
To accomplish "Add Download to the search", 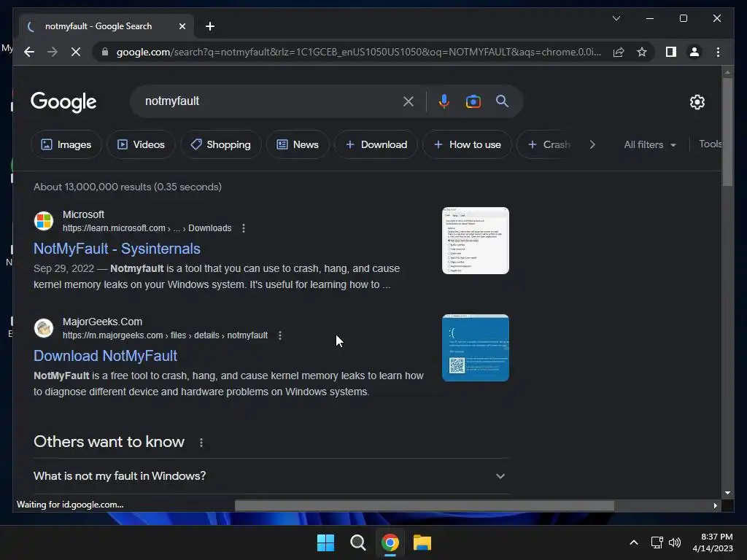I will click(376, 144).
